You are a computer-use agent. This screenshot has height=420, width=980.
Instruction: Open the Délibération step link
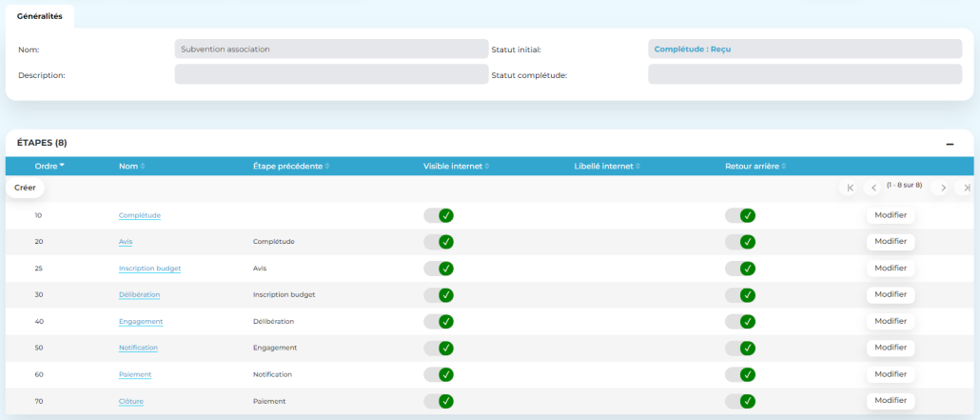coord(139,294)
